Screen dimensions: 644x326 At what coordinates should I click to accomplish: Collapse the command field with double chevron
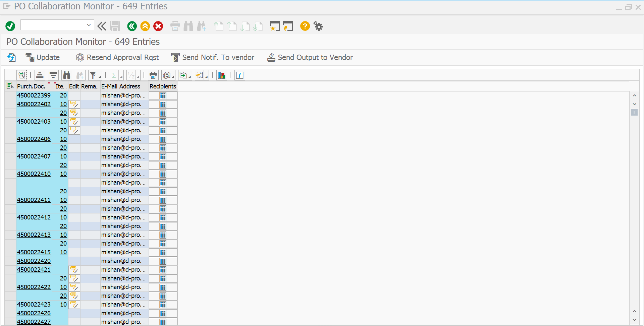[102, 26]
